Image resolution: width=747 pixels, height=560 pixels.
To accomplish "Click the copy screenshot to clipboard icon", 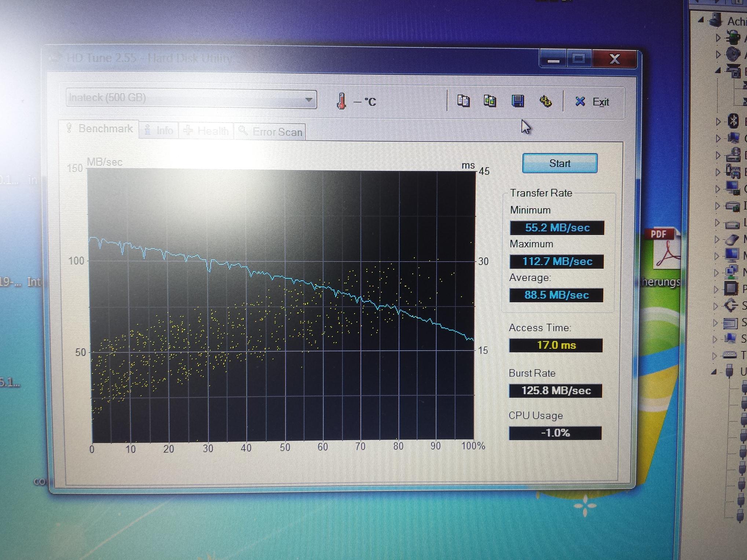I will pyautogui.click(x=490, y=101).
